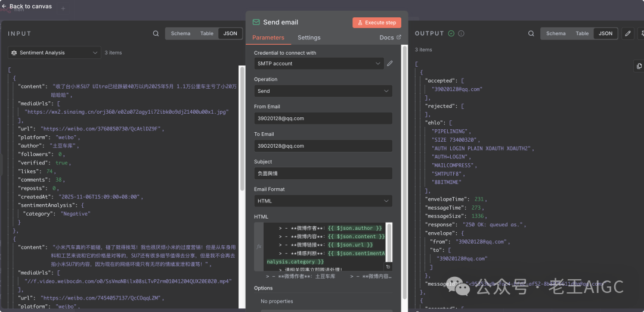644x312 pixels.
Task: Select INPUT JSON view
Action: [230, 33]
